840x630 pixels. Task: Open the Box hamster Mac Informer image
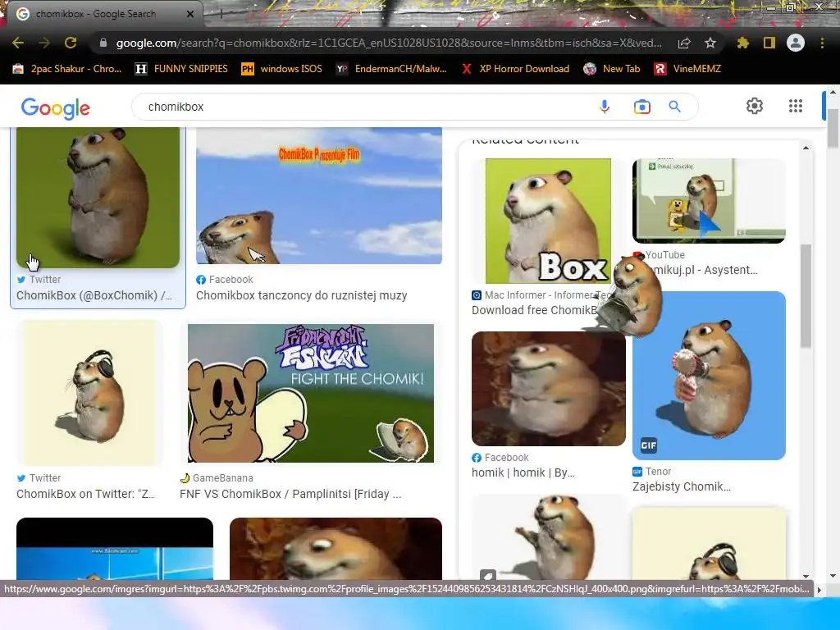(x=548, y=221)
